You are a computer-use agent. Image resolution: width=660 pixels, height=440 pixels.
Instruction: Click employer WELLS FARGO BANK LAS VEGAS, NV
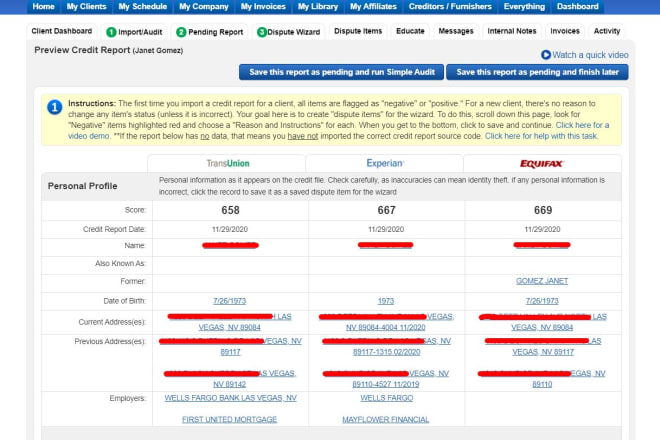click(x=231, y=398)
